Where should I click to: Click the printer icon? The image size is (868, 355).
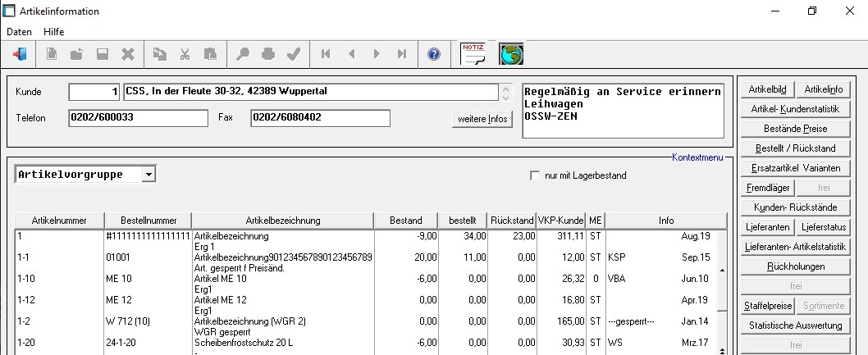[x=268, y=54]
